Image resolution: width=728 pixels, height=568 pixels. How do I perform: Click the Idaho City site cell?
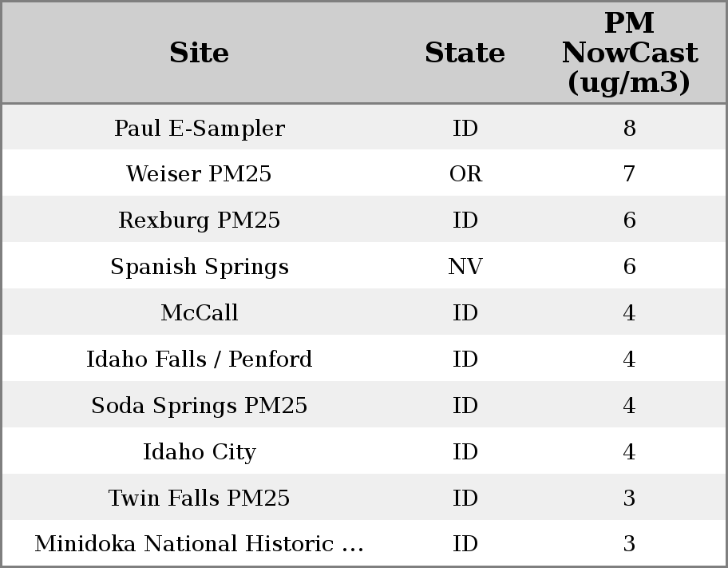[x=199, y=452]
